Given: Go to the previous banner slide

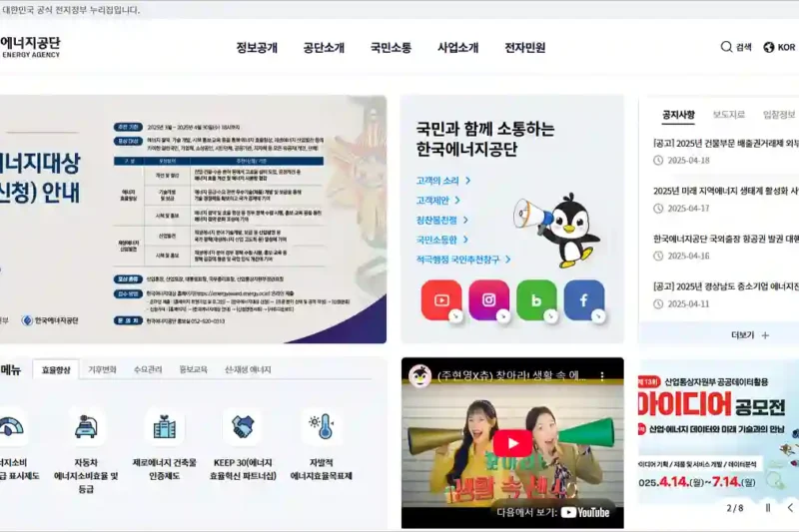Looking at the screenshot, I should (790, 508).
